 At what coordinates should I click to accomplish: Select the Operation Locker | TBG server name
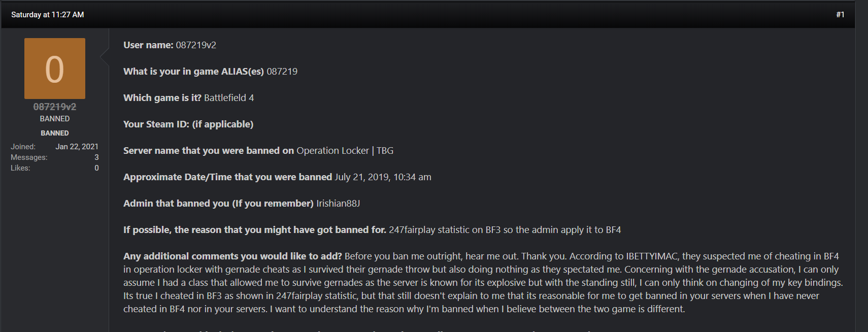[x=345, y=151]
